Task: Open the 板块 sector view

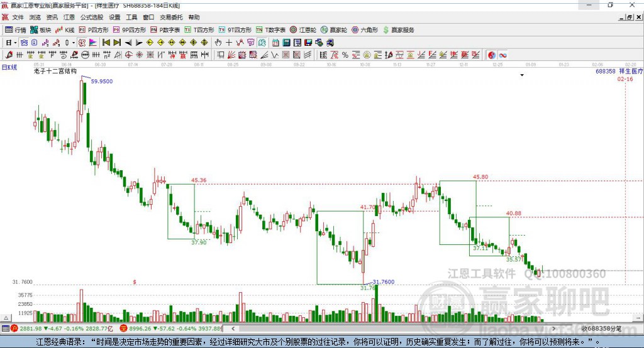Action: [41, 30]
